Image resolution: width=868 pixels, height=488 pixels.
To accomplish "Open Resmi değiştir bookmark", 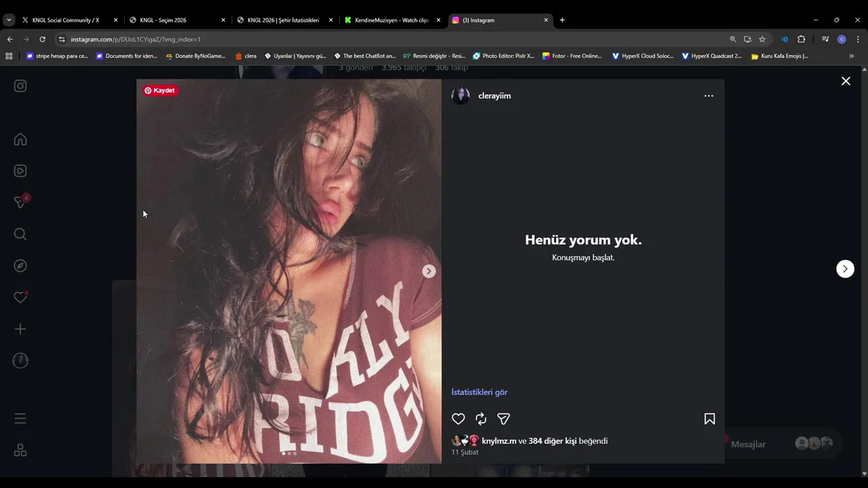I will click(x=435, y=56).
